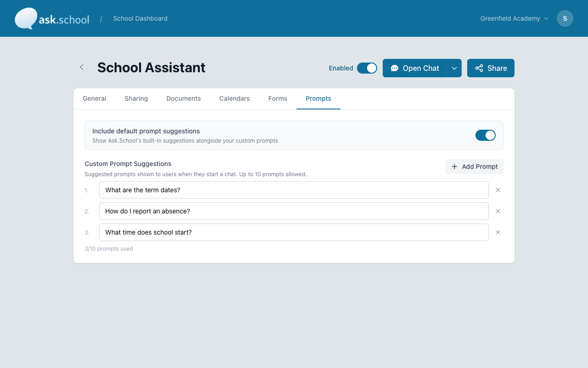Open the Greenfield Academy school selector
The image size is (588, 368).
tap(514, 18)
